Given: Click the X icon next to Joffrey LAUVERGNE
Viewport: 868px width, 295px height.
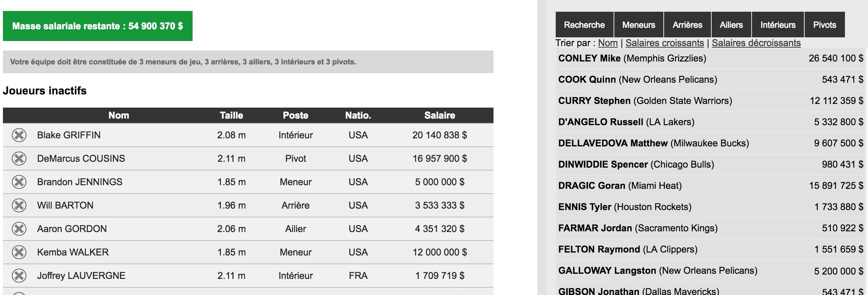Looking at the screenshot, I should 19,276.
